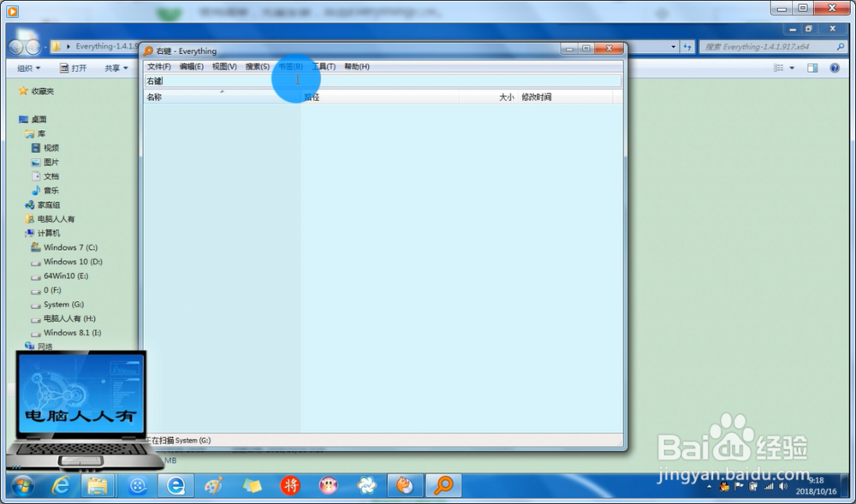Open the red 将 chess taskbar icon
This screenshot has height=504, width=856.
290,485
